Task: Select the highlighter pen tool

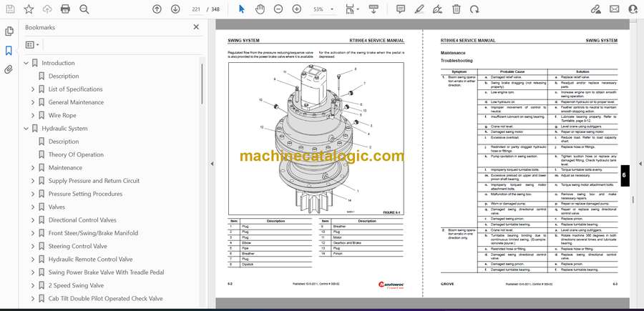Action: click(419, 9)
